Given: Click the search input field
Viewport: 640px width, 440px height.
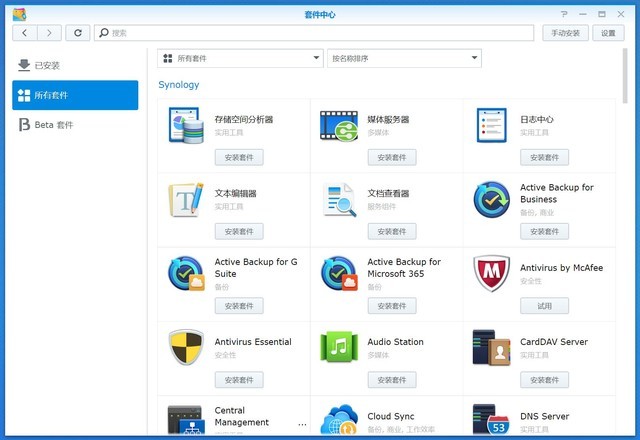Looking at the screenshot, I should 314,33.
